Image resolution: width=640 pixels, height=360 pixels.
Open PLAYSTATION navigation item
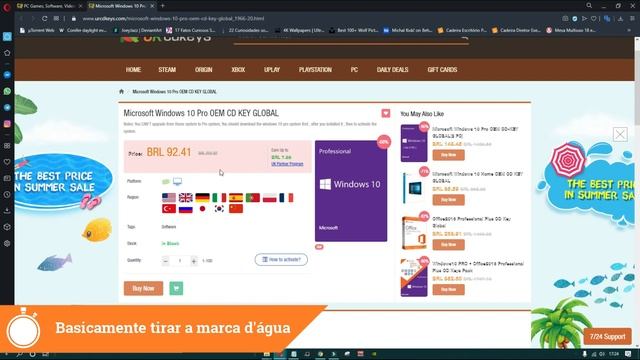tap(315, 70)
